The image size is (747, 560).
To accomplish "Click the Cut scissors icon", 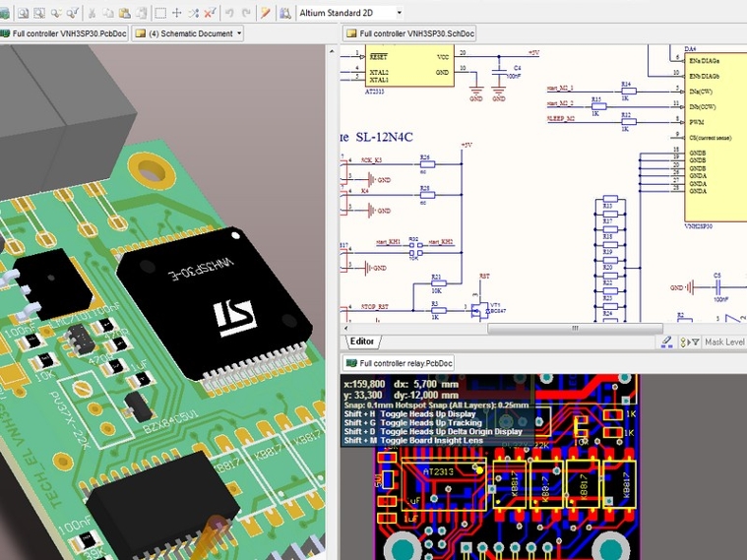I will click(93, 13).
